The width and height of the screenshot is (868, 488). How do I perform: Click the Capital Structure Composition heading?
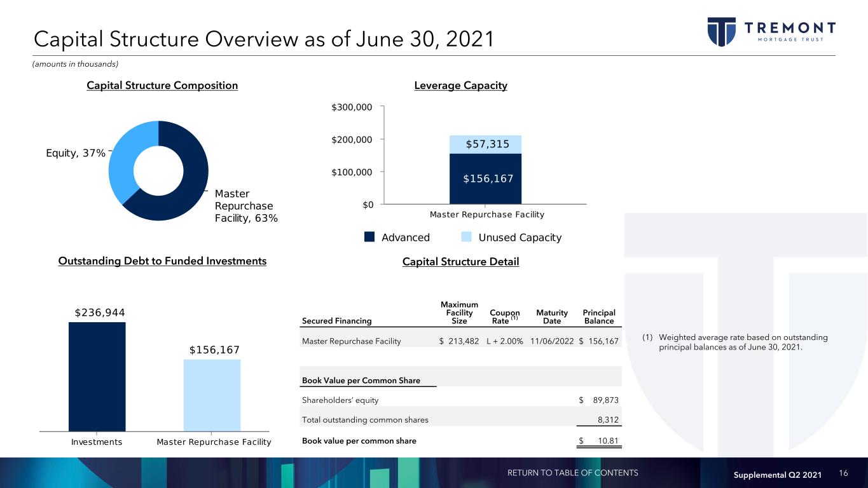pyautogui.click(x=162, y=86)
